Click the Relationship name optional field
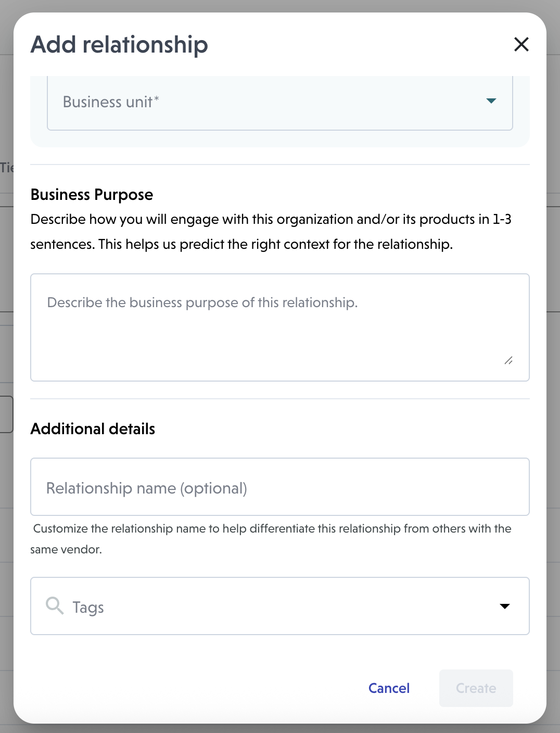The image size is (560, 733). (279, 487)
